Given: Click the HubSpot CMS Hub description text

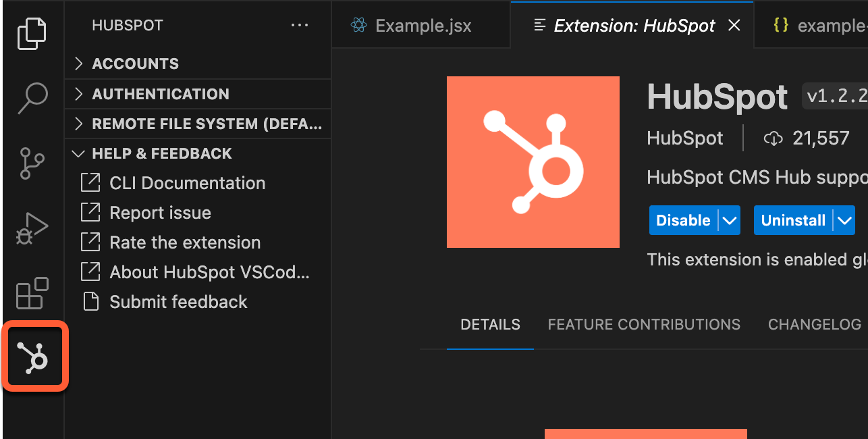Looking at the screenshot, I should pos(757,177).
